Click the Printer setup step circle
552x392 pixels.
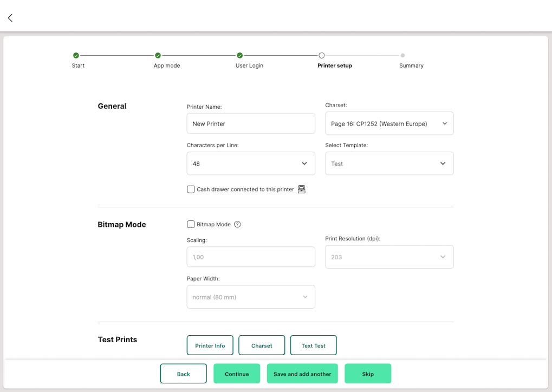[x=321, y=55]
